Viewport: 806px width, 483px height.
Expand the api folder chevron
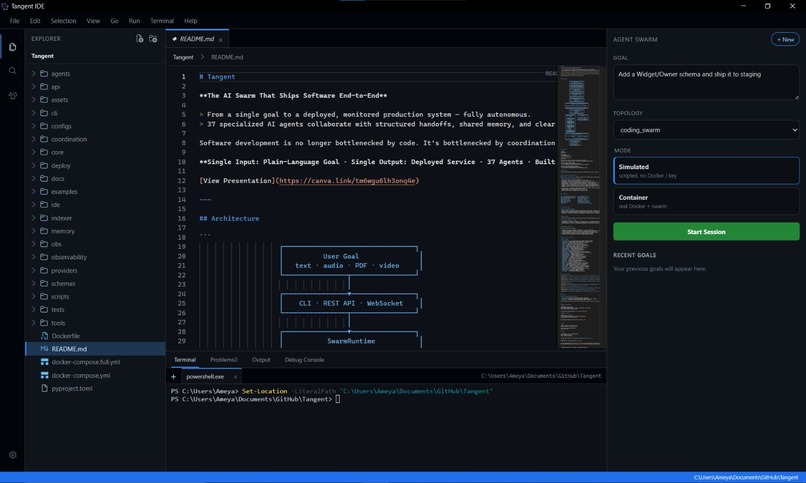[34, 86]
